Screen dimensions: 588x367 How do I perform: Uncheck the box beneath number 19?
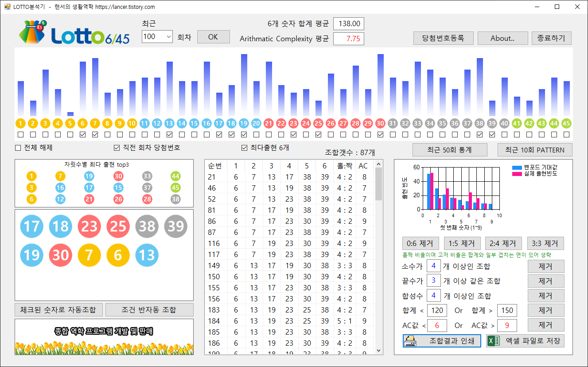(x=244, y=134)
